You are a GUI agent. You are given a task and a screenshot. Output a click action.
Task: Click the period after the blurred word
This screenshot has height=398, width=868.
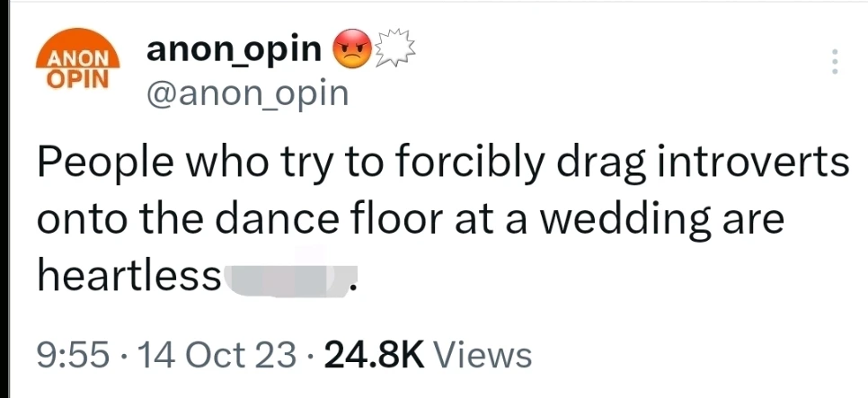[x=354, y=287]
